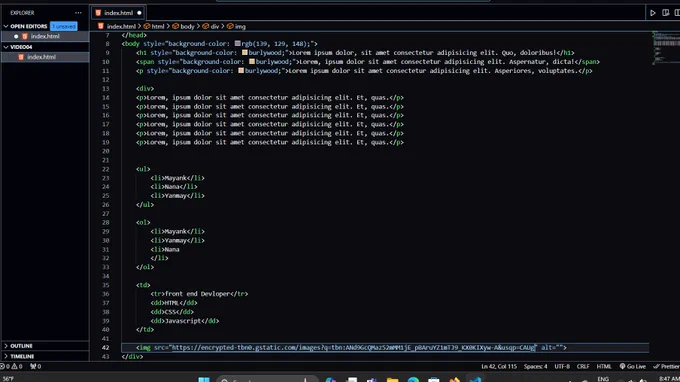Open burlywood swatch on the h1 line

coord(245,53)
